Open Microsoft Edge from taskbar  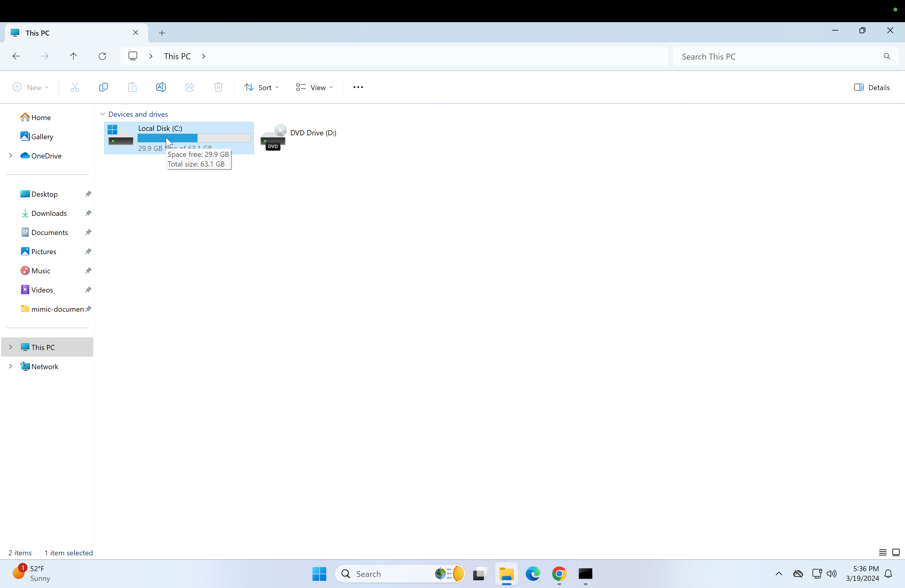[532, 574]
